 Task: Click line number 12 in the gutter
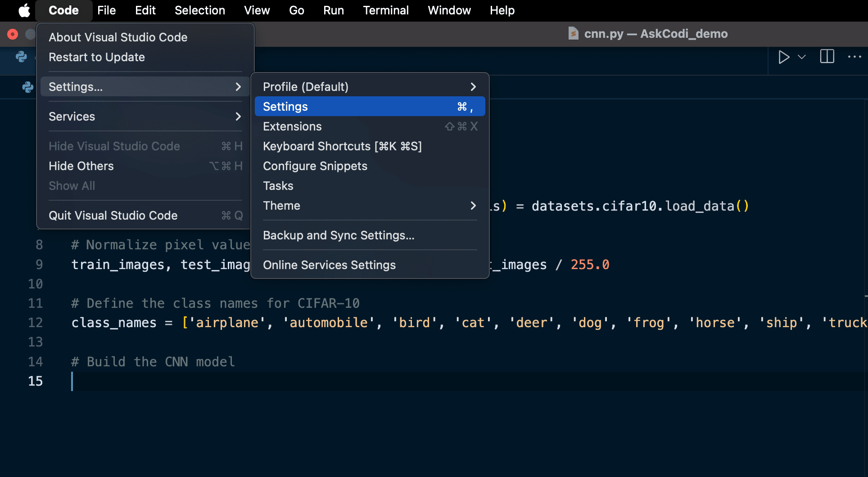[35, 323]
